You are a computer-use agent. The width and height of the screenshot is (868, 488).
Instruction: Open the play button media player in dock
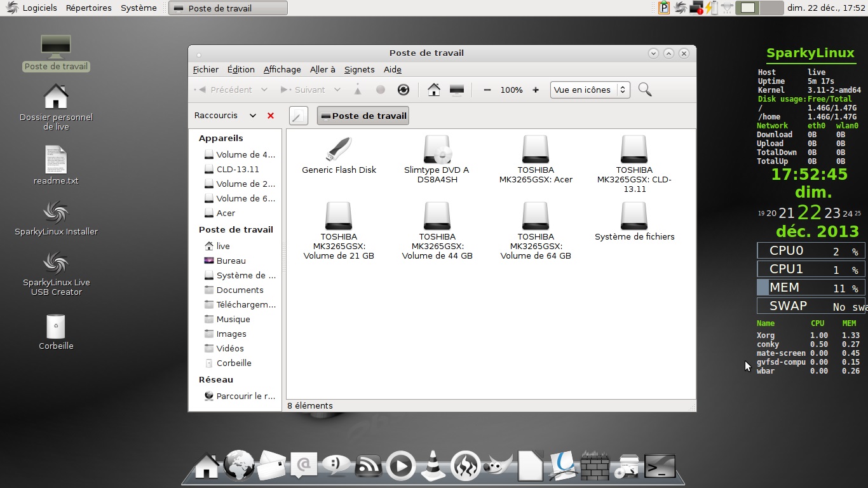pyautogui.click(x=401, y=466)
